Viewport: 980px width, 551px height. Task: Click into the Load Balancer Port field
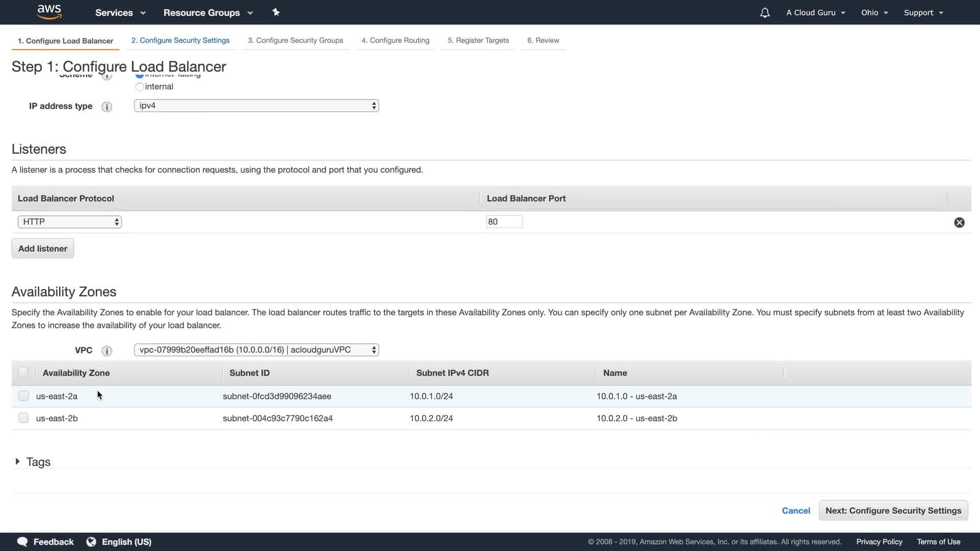point(504,222)
